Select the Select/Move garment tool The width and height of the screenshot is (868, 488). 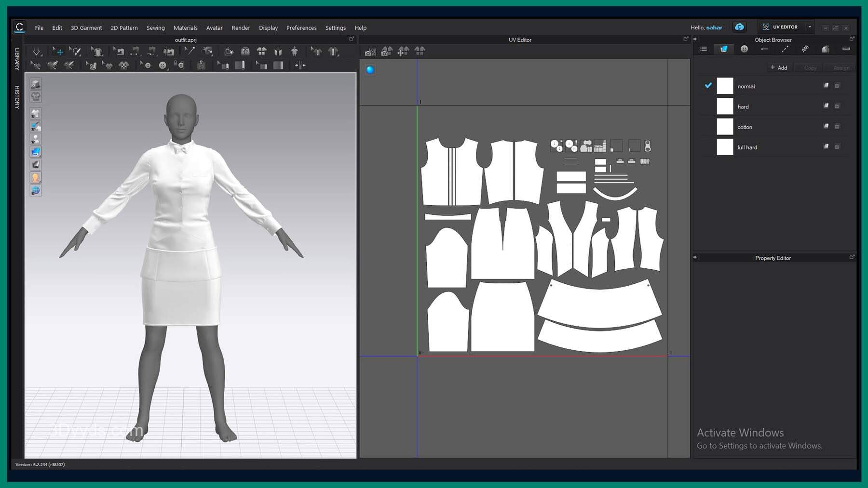58,52
